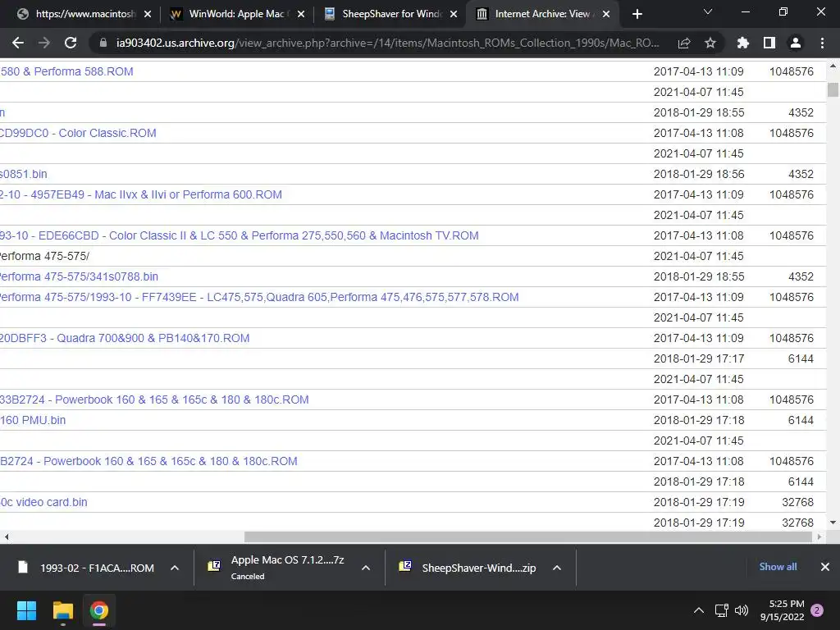This screenshot has height=630, width=840.
Task: Close the downloads bar
Action: tap(825, 567)
